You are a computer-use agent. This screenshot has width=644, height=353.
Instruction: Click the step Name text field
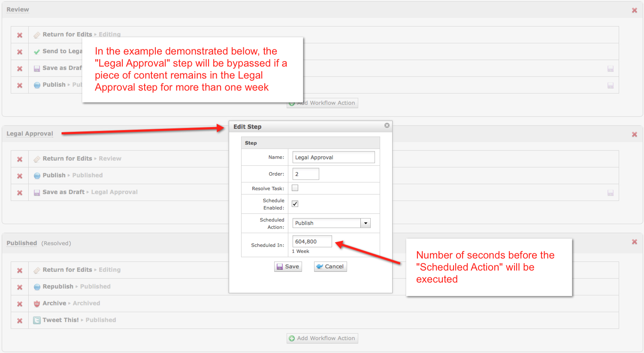[x=333, y=157]
